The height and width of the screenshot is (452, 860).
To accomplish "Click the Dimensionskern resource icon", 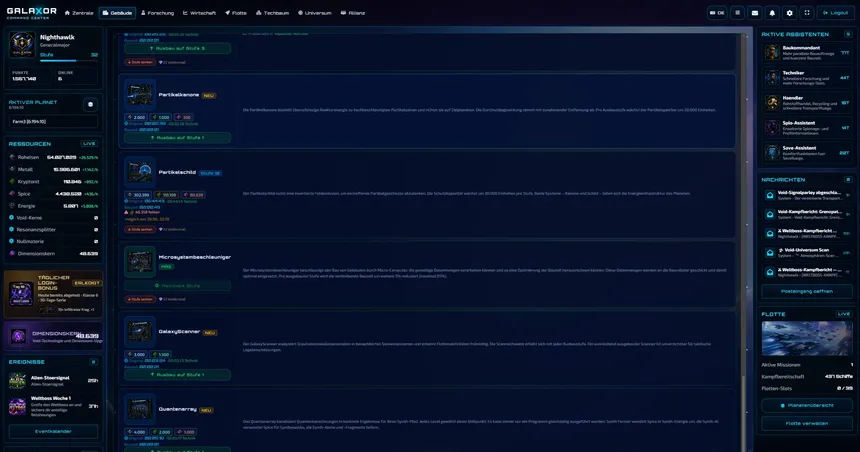I will [x=12, y=253].
